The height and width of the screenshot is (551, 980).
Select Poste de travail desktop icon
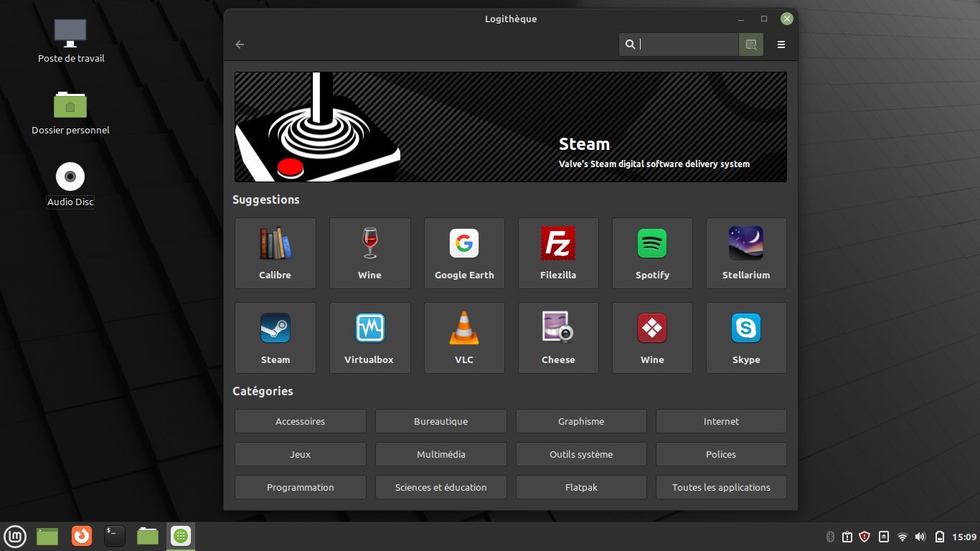70,41
